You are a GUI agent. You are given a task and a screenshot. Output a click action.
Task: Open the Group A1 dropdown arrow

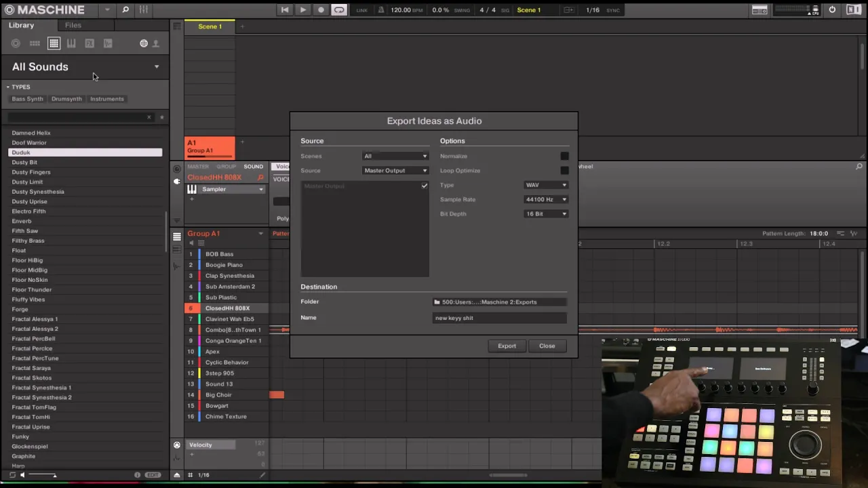click(x=260, y=233)
